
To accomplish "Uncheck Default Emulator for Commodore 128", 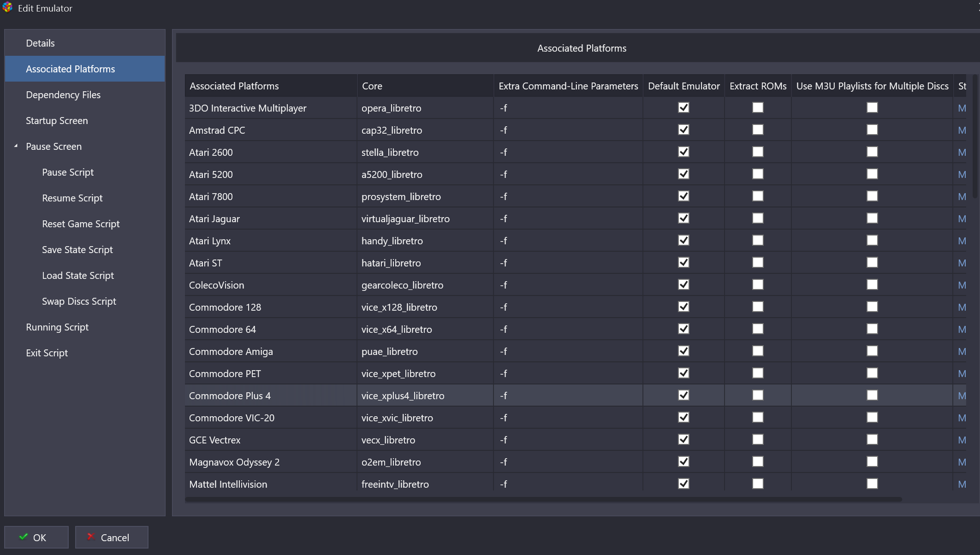I will 683,307.
